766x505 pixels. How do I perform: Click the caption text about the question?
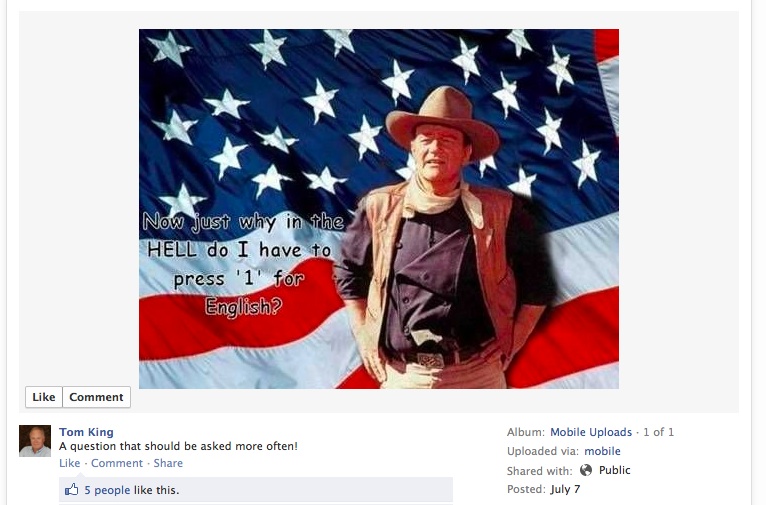(178, 446)
